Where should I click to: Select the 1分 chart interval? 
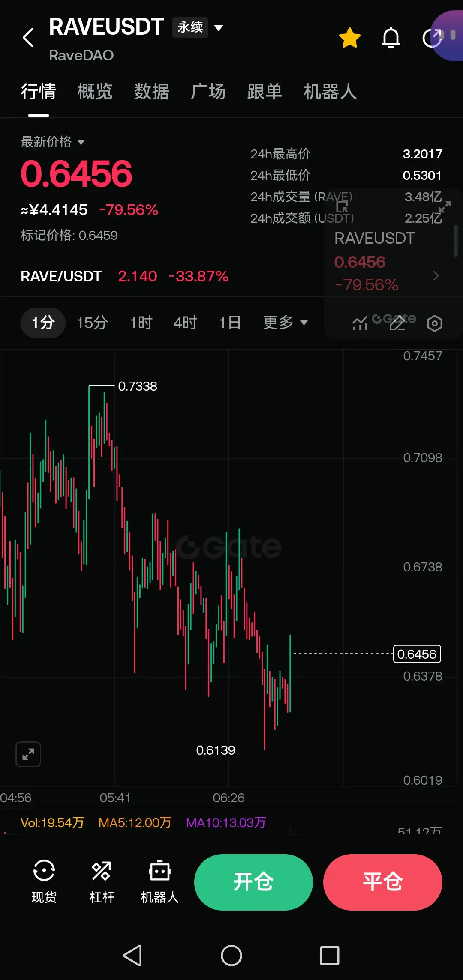coord(43,323)
